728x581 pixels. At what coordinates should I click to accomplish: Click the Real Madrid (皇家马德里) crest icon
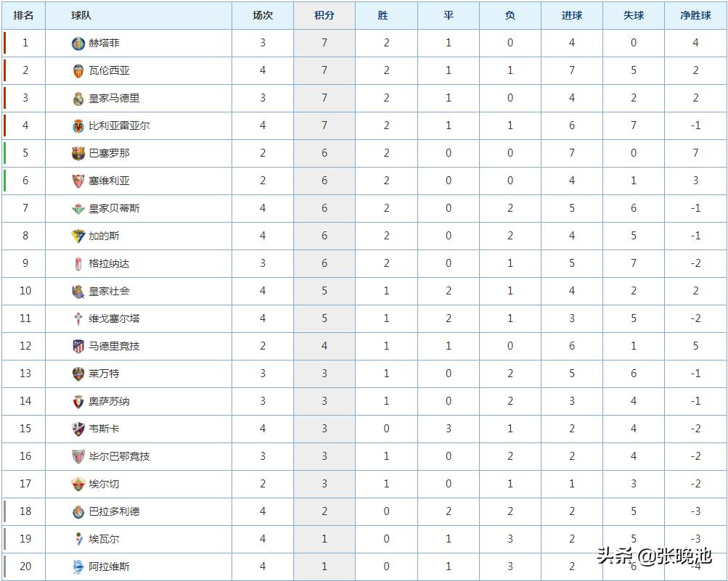pyautogui.click(x=78, y=99)
